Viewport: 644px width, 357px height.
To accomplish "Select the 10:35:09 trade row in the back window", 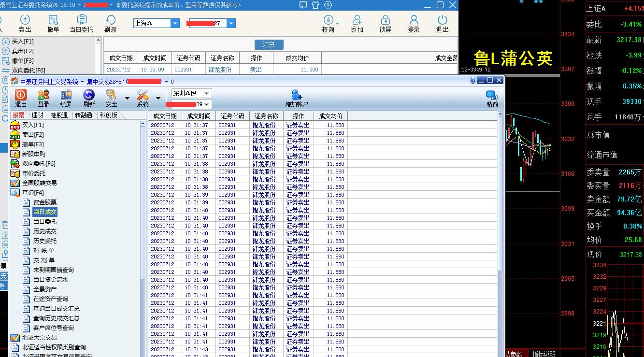I will [280, 70].
